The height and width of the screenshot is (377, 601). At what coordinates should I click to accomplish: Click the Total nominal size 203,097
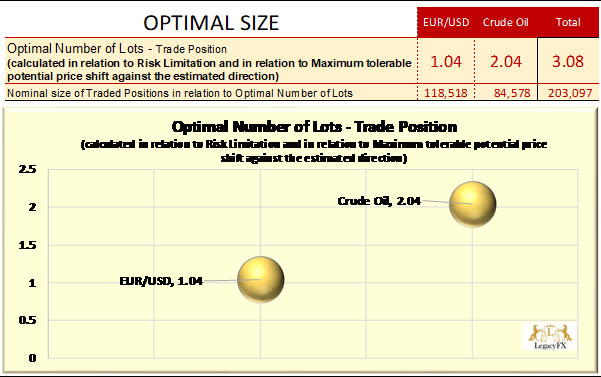tap(570, 93)
